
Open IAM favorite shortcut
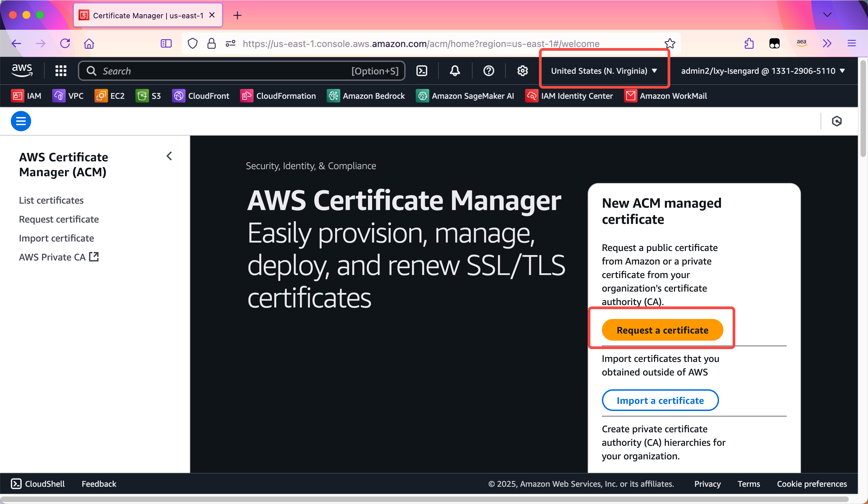[x=26, y=96]
